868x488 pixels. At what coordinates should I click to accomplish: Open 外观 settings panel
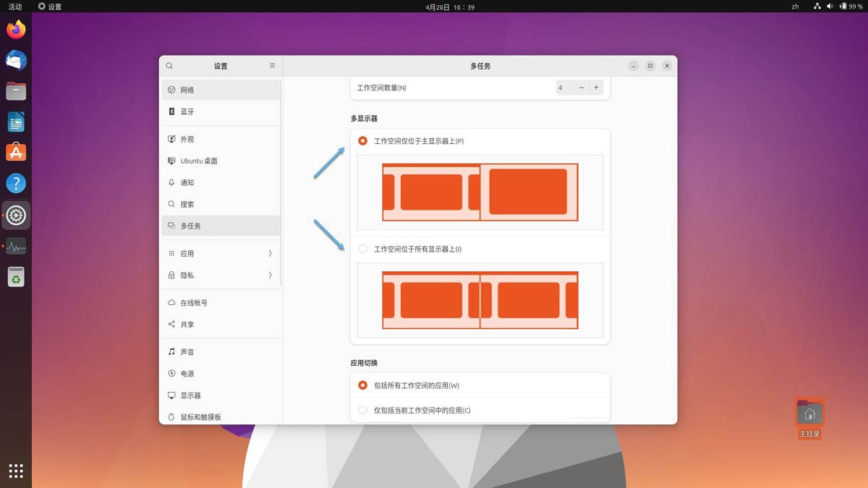221,140
